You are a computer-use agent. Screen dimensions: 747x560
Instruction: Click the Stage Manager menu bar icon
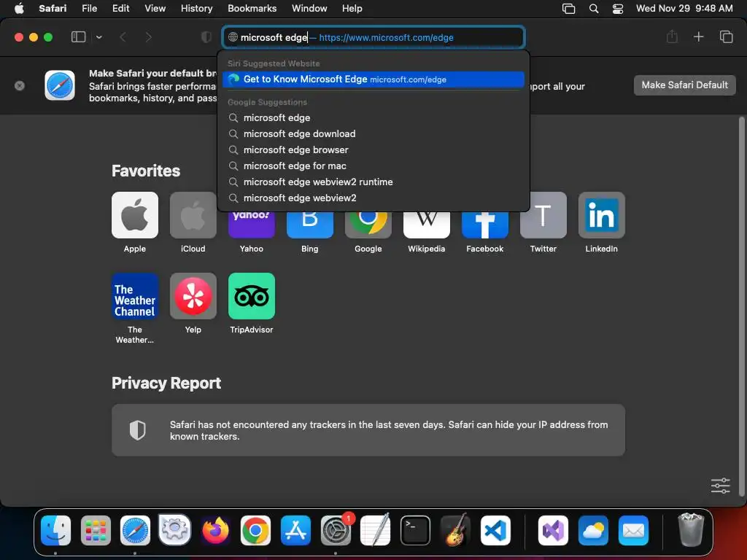coord(568,9)
